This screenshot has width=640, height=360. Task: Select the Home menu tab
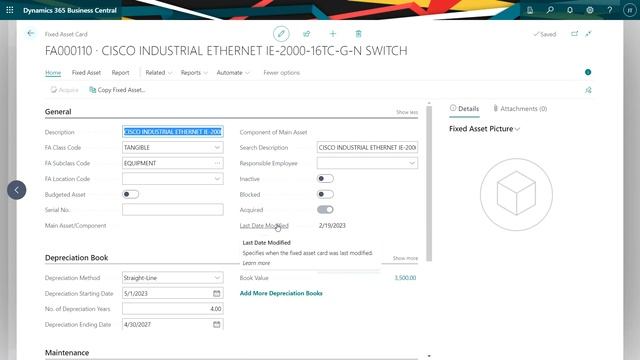[x=53, y=73]
